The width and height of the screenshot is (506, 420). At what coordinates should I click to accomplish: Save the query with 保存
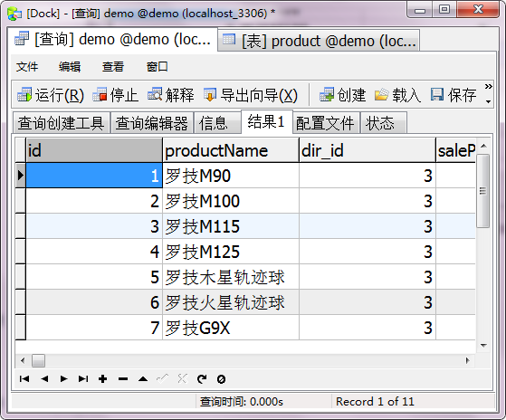point(453,95)
